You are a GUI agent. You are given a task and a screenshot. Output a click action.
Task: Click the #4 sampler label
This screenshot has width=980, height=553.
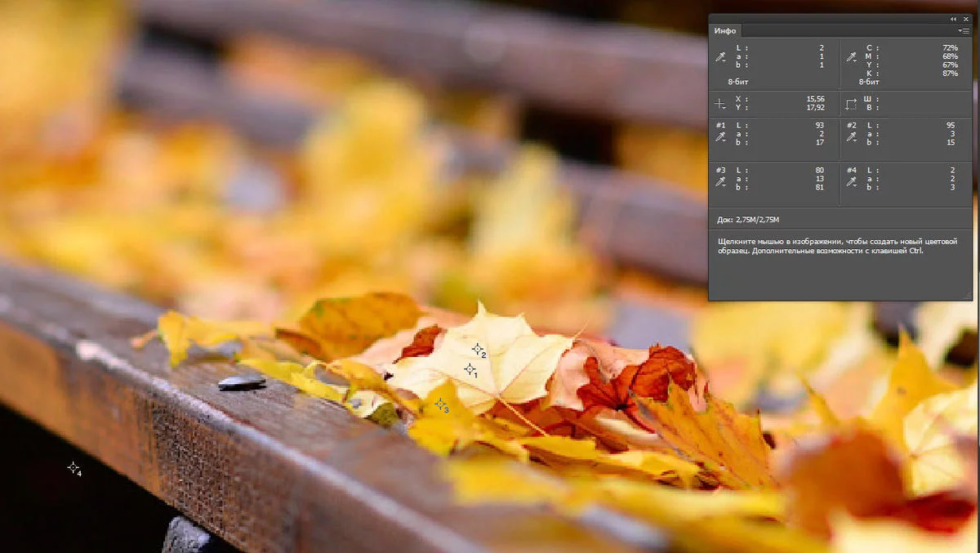coord(852,170)
